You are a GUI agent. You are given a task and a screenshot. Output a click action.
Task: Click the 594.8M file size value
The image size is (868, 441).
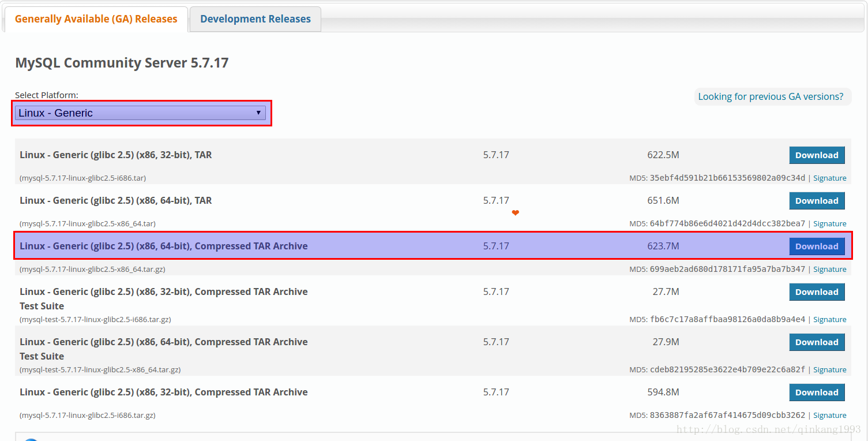point(663,393)
